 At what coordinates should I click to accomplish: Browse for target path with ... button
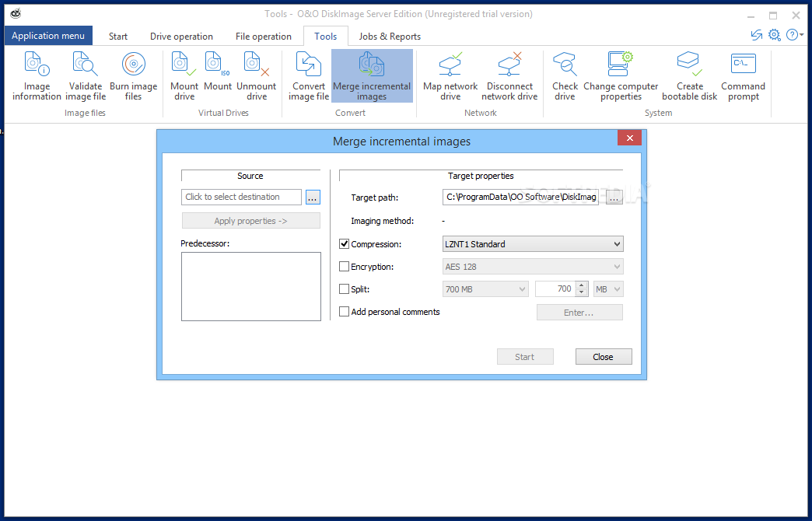coord(614,198)
